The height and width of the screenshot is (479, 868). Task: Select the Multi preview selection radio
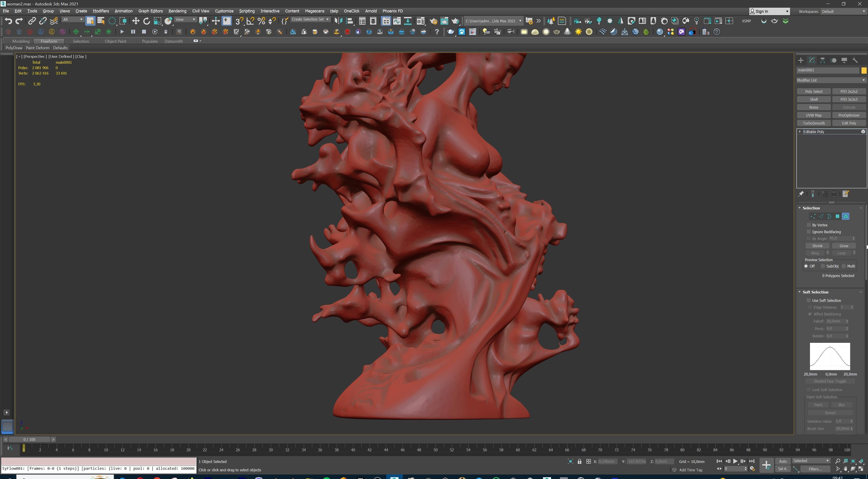point(844,266)
